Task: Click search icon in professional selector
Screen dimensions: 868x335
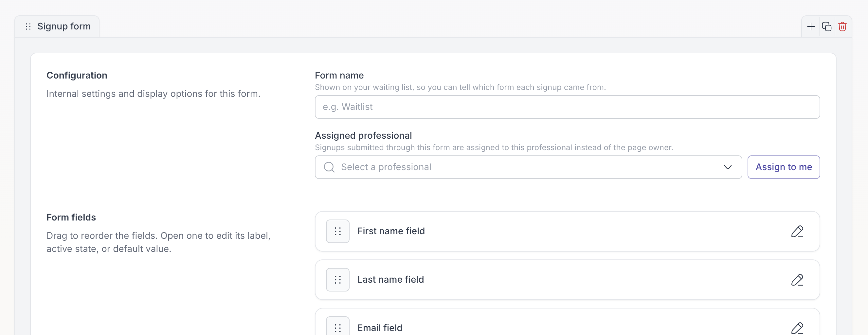Action: click(329, 167)
